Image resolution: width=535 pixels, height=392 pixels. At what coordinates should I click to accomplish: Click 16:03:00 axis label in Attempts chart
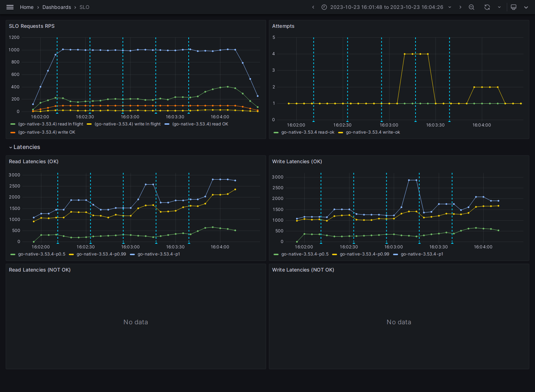pyautogui.click(x=389, y=125)
